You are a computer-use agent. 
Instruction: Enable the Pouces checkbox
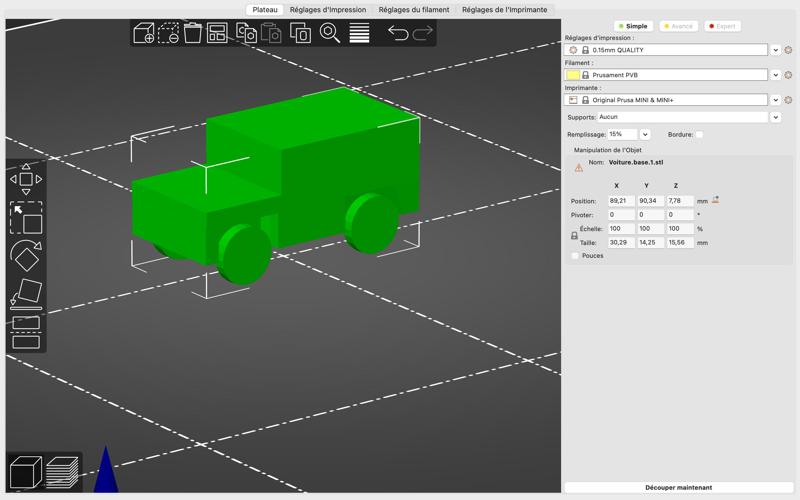[x=575, y=256]
